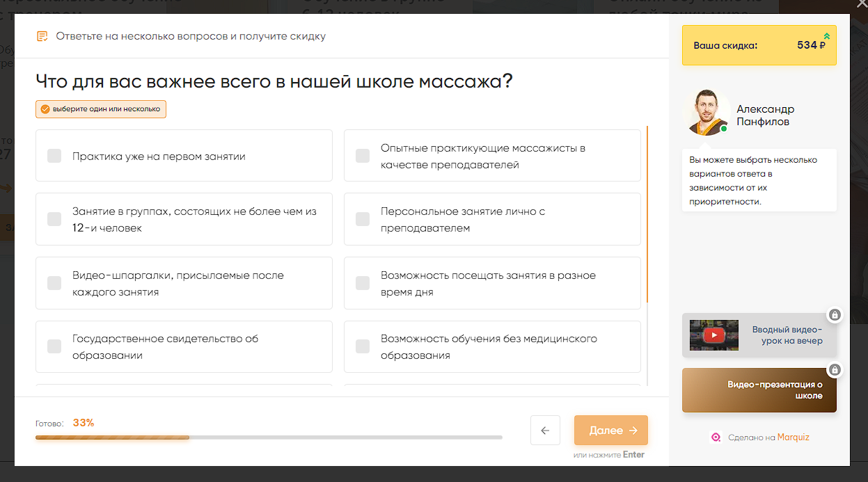868x482 pixels.
Task: Tick 'Персональное занятие лично с преподавателем'
Action: (362, 219)
